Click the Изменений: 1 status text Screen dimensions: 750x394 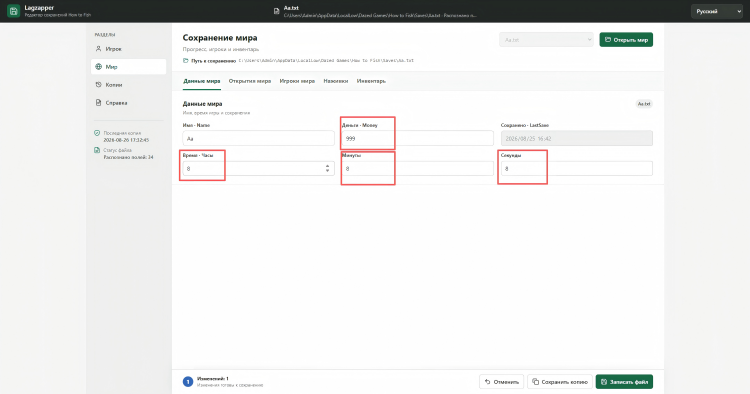pyautogui.click(x=213, y=378)
